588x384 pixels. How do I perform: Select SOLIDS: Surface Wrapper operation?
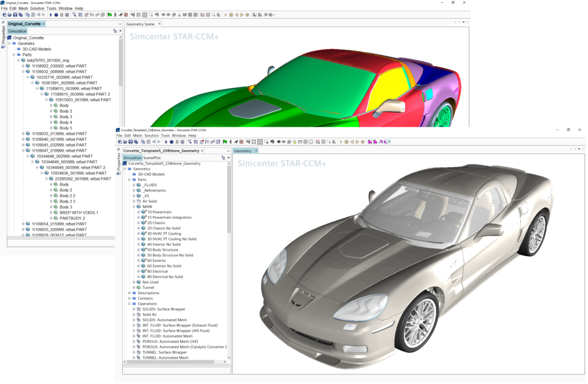point(164,309)
